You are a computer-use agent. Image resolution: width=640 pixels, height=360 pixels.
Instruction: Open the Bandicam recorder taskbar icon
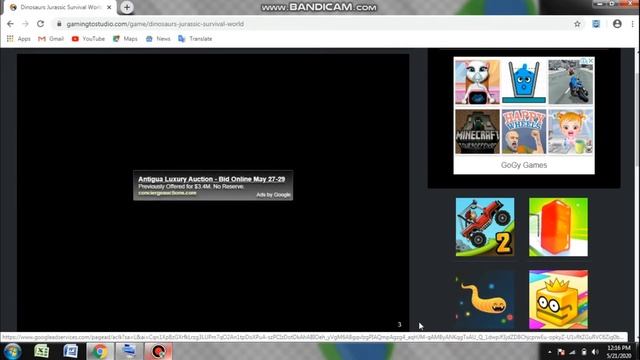(158, 351)
